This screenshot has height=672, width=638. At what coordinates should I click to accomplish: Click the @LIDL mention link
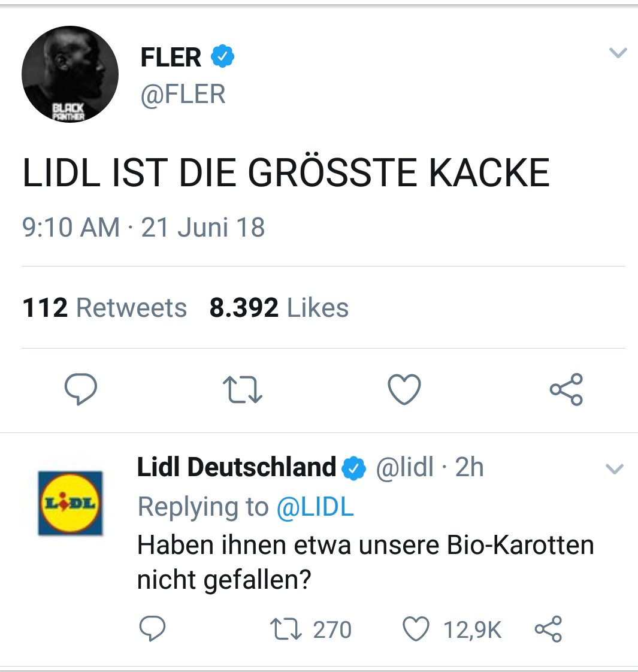315,507
